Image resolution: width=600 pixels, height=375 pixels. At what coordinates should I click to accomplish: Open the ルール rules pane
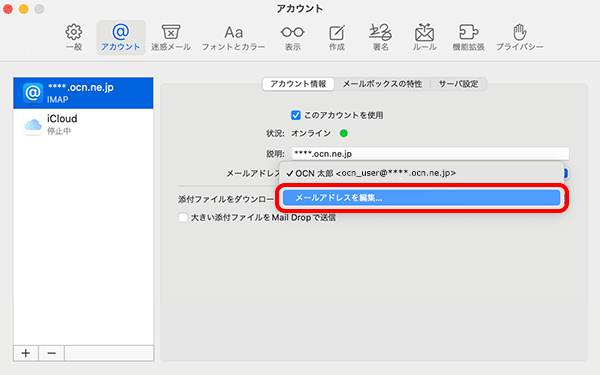point(424,38)
